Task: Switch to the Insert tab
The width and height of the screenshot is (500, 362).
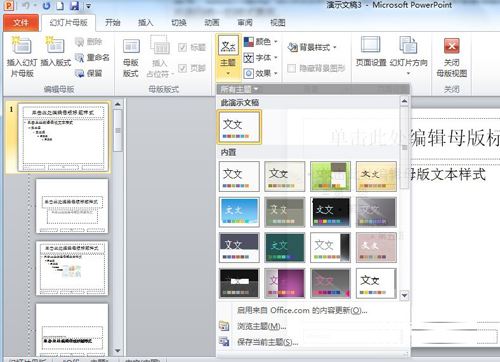Action: click(x=146, y=23)
